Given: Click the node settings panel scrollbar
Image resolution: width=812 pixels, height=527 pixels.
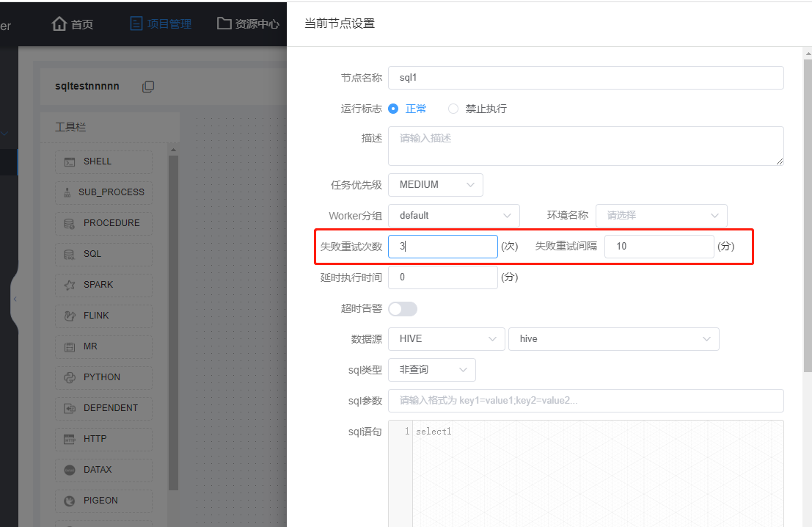Looking at the screenshot, I should pyautogui.click(x=808, y=215).
